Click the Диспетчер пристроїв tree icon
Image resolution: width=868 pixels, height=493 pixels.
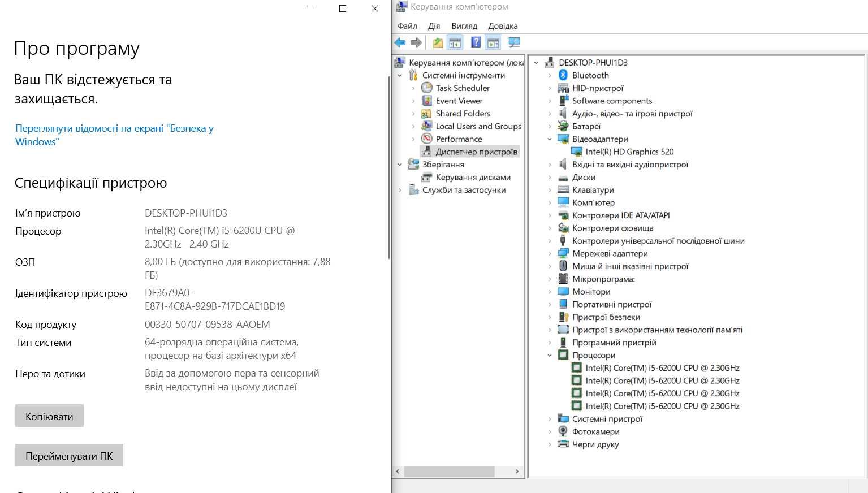[427, 152]
